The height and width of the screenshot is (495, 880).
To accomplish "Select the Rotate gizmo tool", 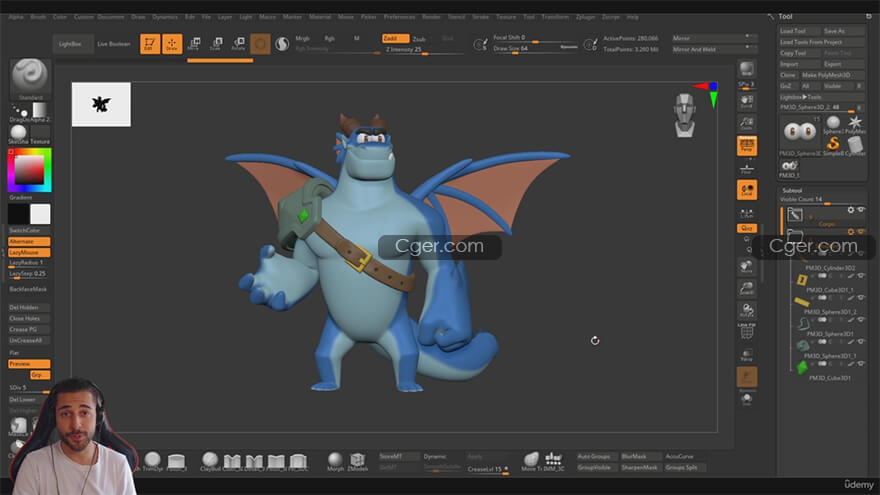I will [x=239, y=44].
